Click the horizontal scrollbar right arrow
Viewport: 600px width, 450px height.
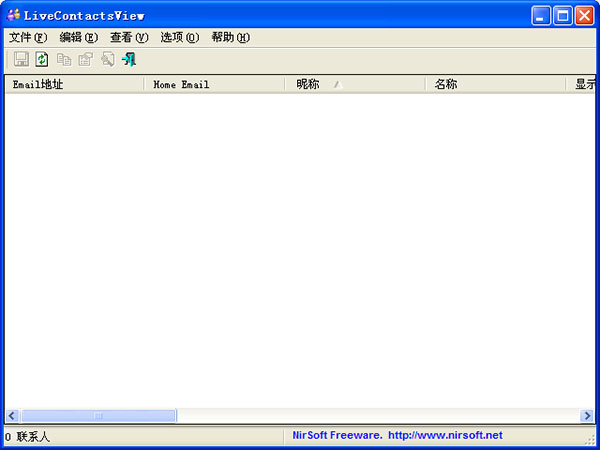pos(587,416)
